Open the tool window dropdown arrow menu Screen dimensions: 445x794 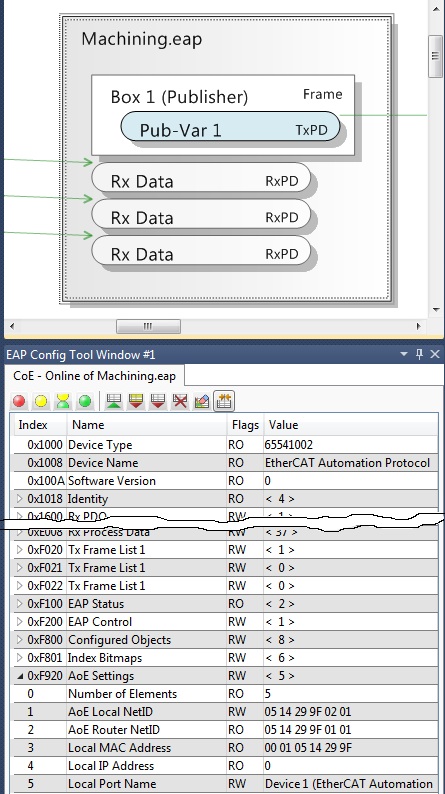[404, 354]
